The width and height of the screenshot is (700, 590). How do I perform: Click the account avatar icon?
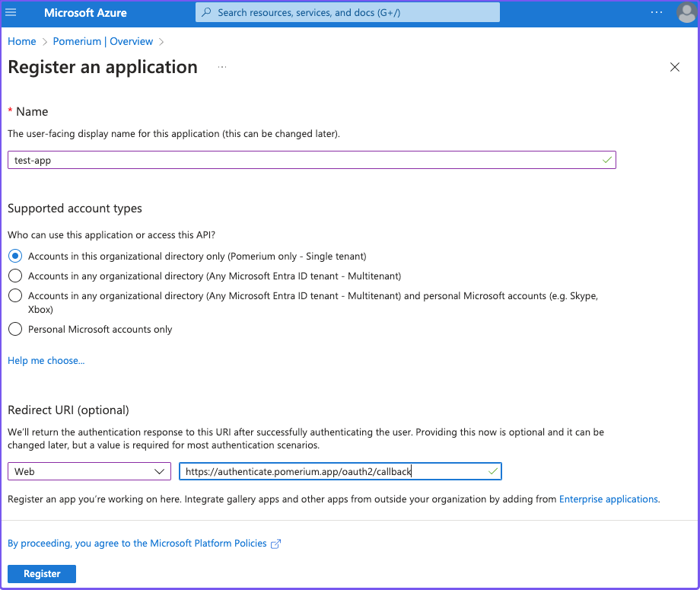[686, 12]
